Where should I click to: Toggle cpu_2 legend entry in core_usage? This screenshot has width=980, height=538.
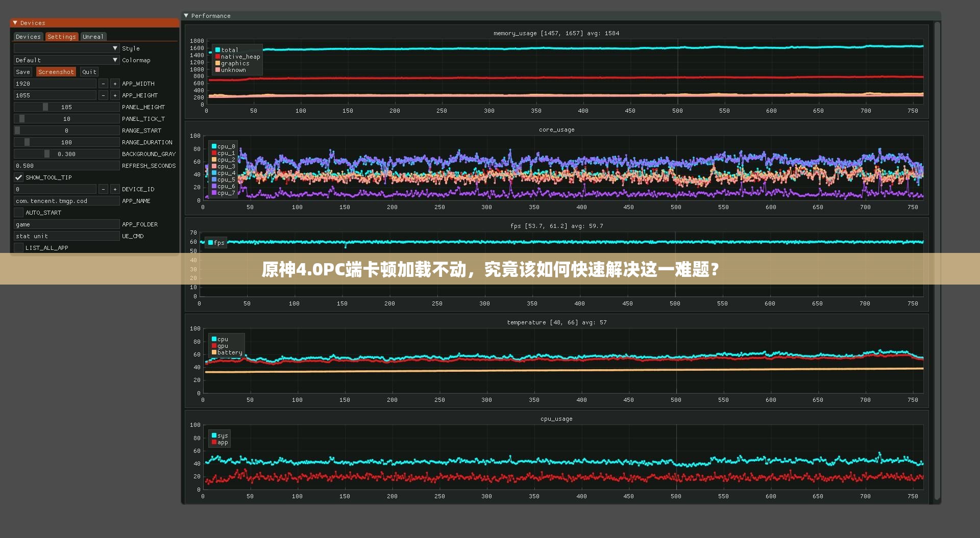(x=223, y=160)
